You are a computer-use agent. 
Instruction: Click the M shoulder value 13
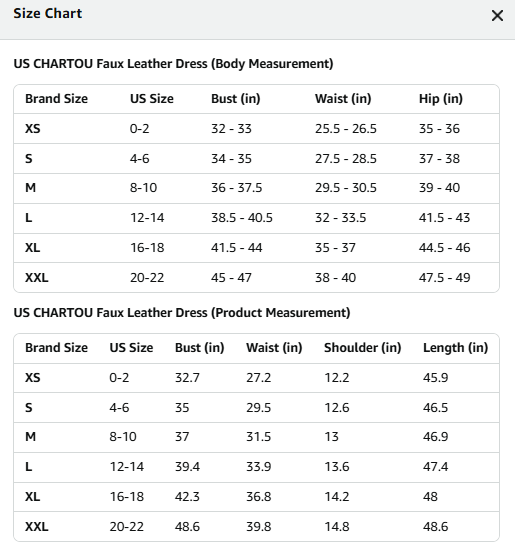pos(331,437)
